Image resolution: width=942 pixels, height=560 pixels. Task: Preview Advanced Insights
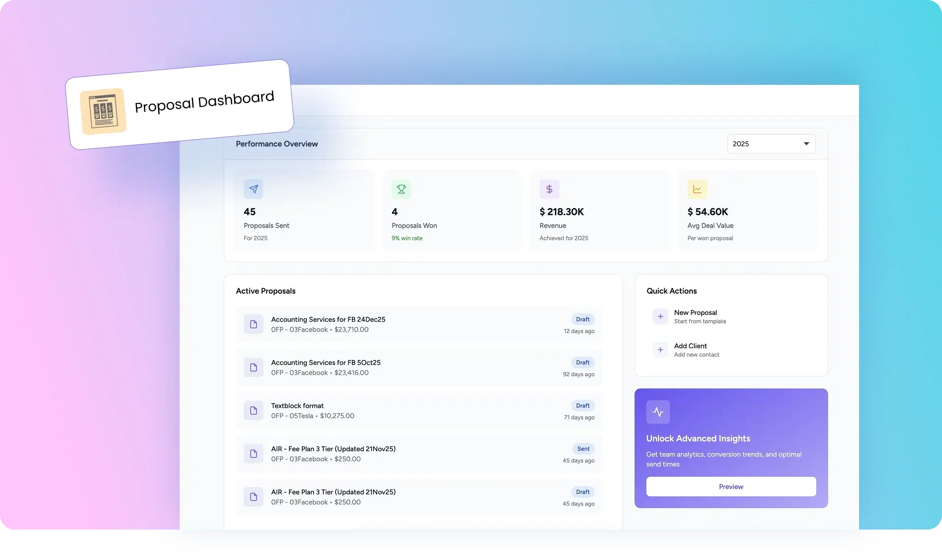pos(731,486)
